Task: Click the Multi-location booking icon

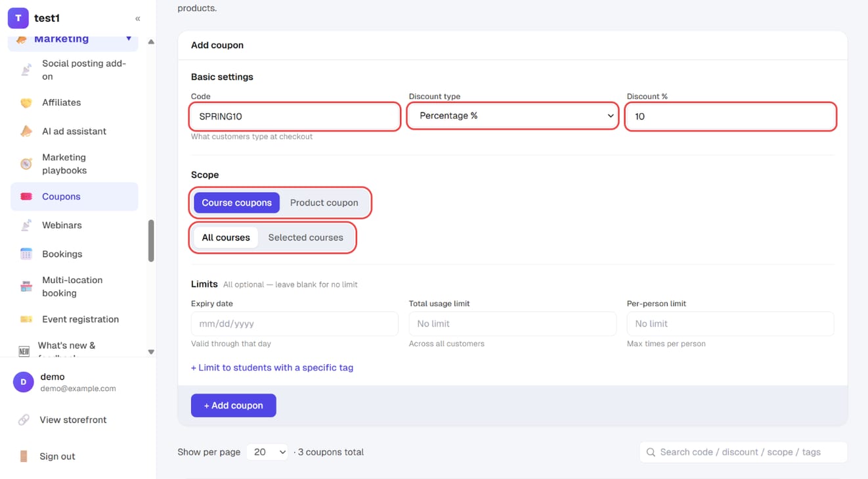Action: [26, 286]
